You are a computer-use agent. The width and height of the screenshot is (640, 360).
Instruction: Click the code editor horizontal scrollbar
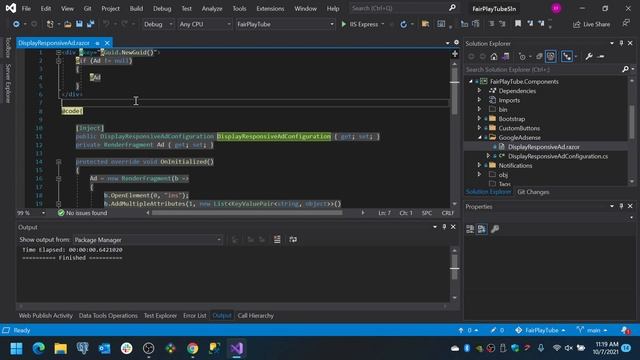tap(247, 213)
